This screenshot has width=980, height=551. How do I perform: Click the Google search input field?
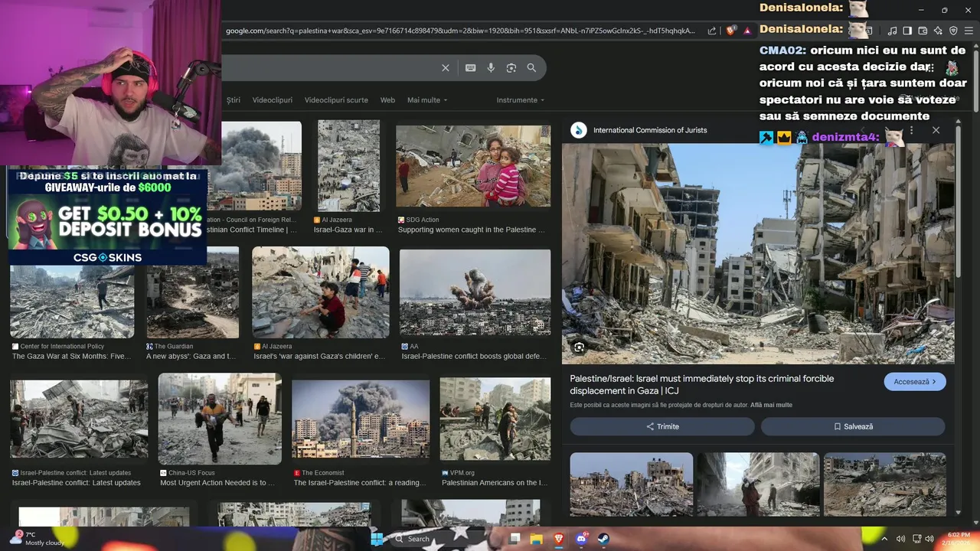329,68
